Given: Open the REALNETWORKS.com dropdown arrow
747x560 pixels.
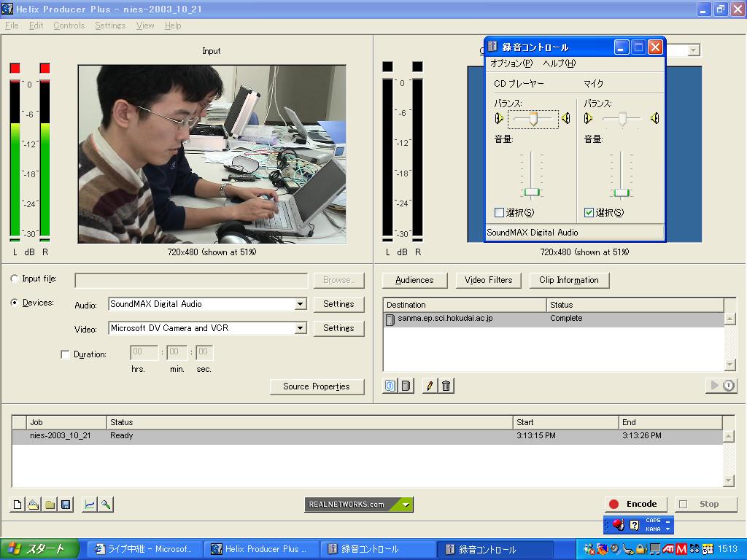Looking at the screenshot, I should [406, 505].
